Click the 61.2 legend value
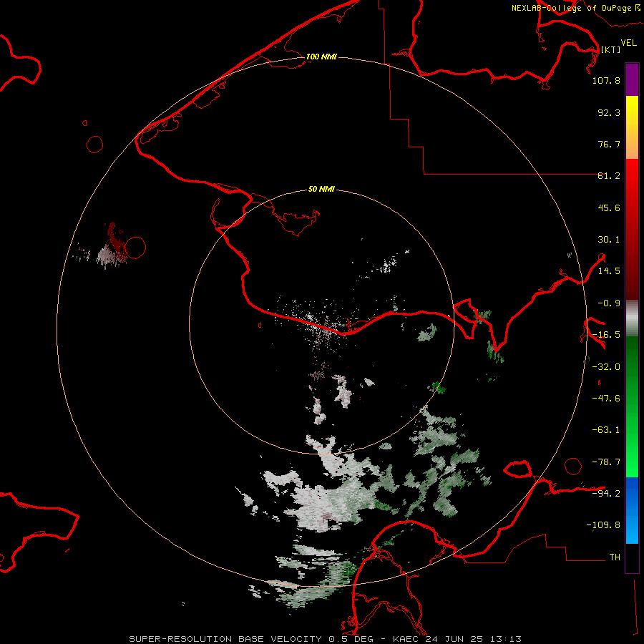The image size is (644, 644). coord(609,176)
